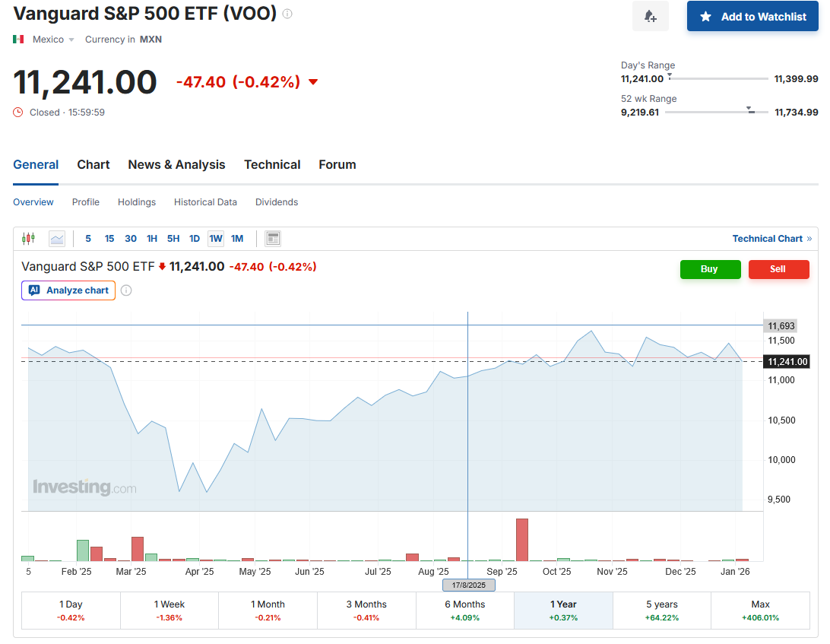Select the 5 years range
This screenshot has width=830, height=644.
tap(662, 610)
